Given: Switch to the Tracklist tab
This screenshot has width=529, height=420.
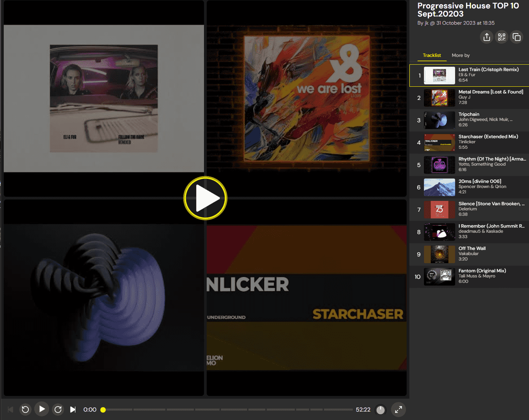Looking at the screenshot, I should coord(432,55).
